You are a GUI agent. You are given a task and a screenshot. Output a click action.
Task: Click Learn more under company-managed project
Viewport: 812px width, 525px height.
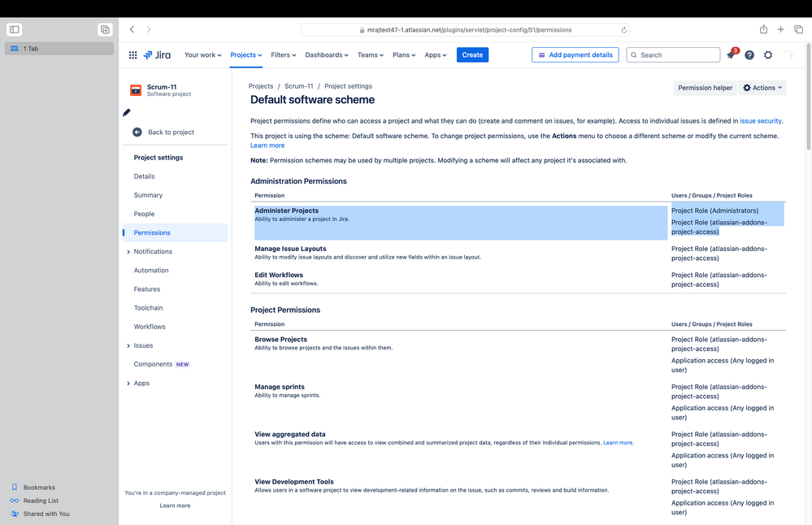point(175,505)
